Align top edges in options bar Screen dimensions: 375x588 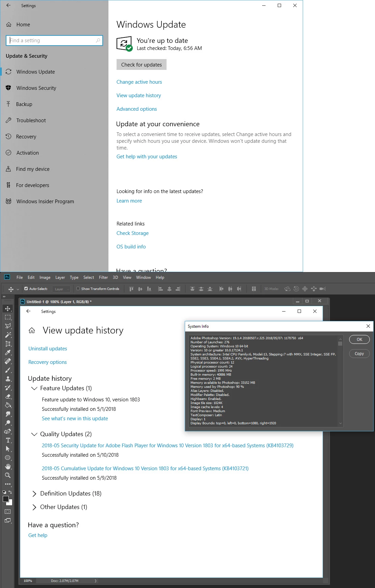(131, 289)
